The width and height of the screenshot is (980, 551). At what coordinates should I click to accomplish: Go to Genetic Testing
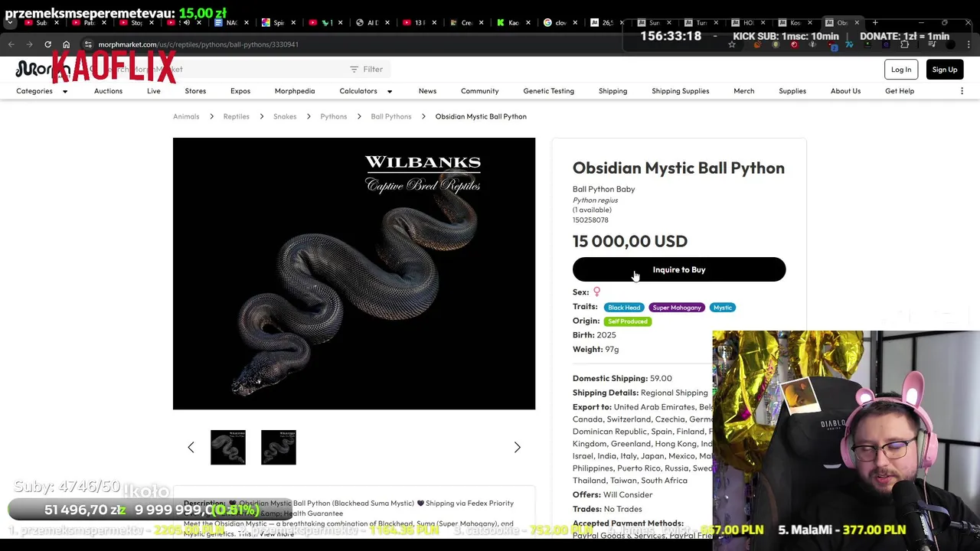548,91
